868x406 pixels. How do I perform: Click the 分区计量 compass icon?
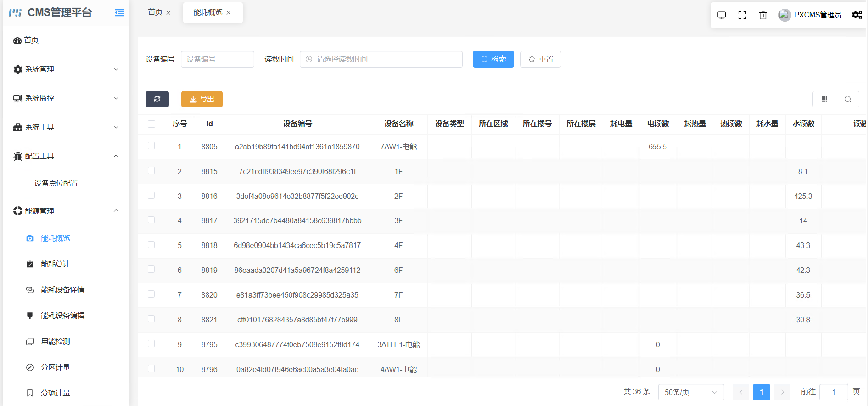(30, 367)
